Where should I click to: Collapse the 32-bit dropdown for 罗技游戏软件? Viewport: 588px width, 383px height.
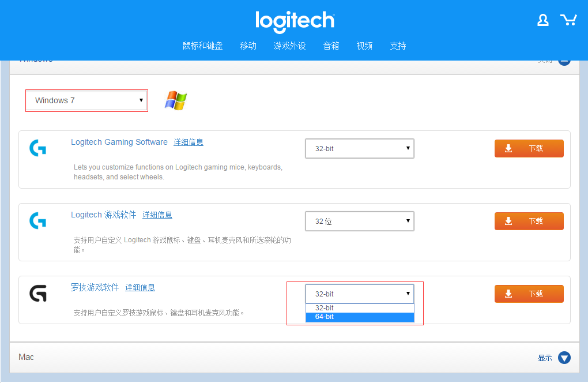[x=360, y=294]
